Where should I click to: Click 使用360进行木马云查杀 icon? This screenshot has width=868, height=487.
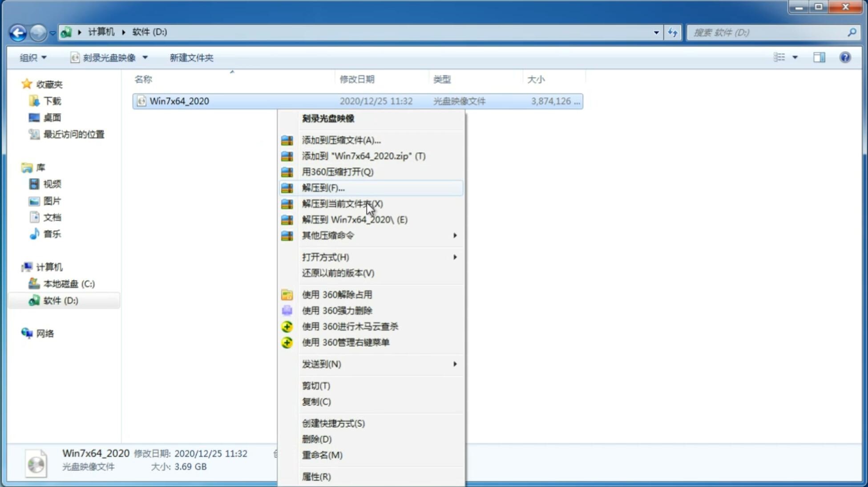[x=287, y=326]
